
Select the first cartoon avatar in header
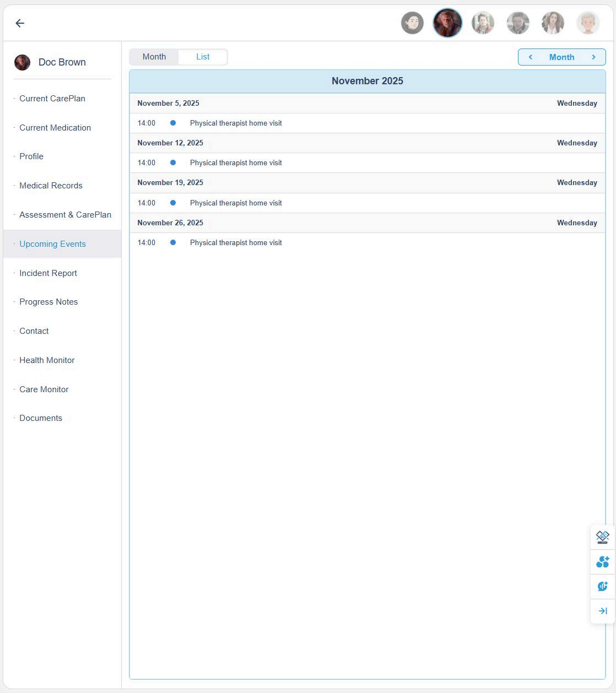pyautogui.click(x=412, y=23)
